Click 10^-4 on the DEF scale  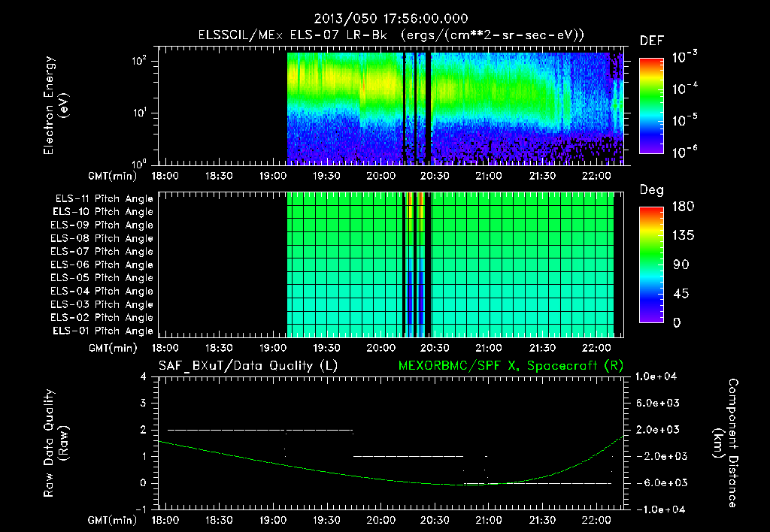[685, 89]
